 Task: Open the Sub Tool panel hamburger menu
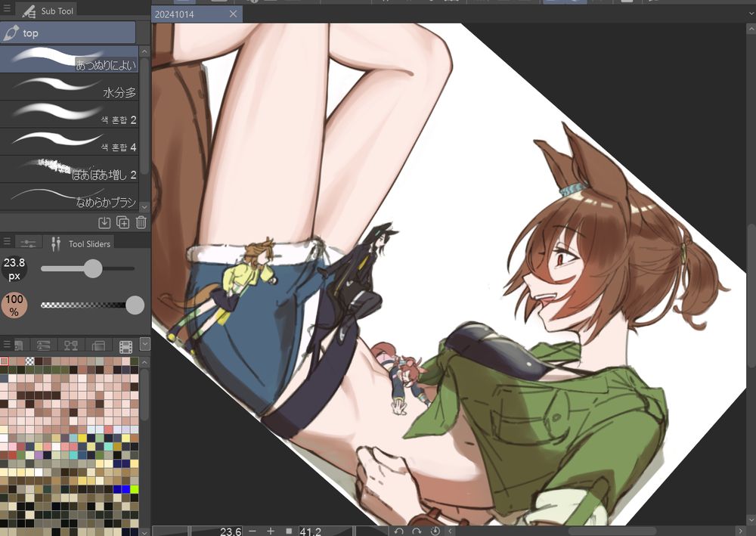pyautogui.click(x=7, y=8)
